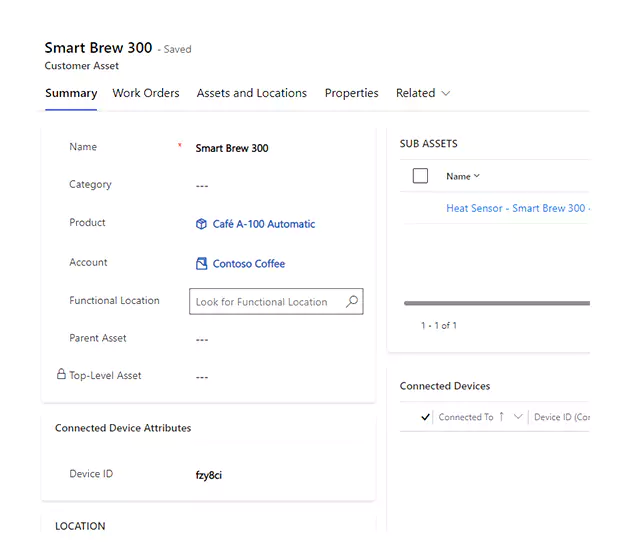Click the Top-Level Asset empty value
Screen dimensions: 629x542
[x=202, y=377]
